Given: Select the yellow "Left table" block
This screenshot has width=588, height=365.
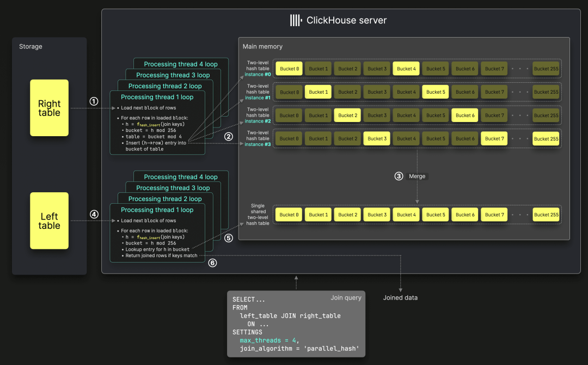Looking at the screenshot, I should [x=49, y=221].
